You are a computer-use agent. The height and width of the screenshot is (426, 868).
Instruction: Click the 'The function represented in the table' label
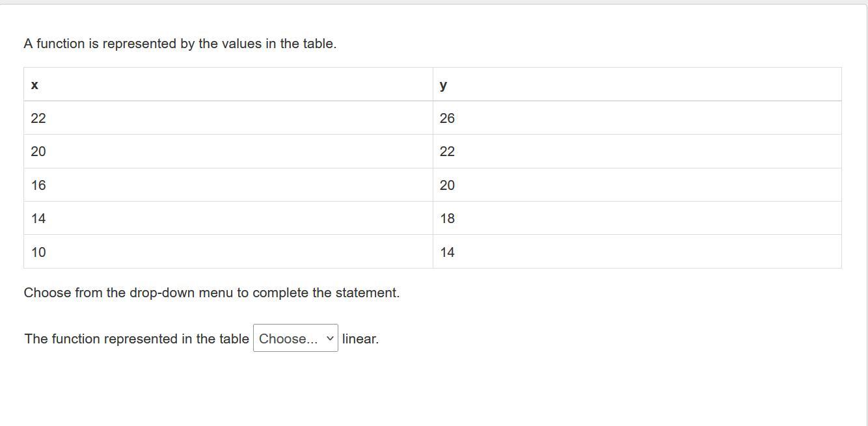(137, 339)
